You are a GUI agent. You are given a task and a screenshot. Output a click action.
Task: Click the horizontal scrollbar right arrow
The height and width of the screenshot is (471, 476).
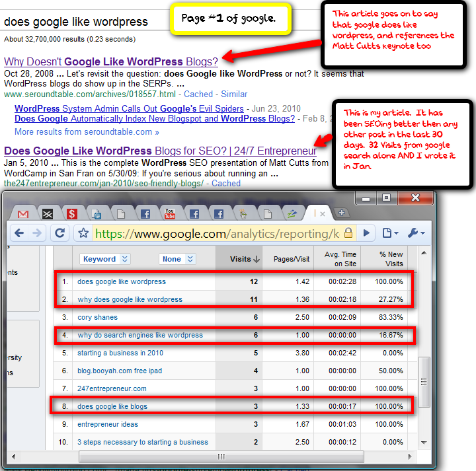click(410, 456)
